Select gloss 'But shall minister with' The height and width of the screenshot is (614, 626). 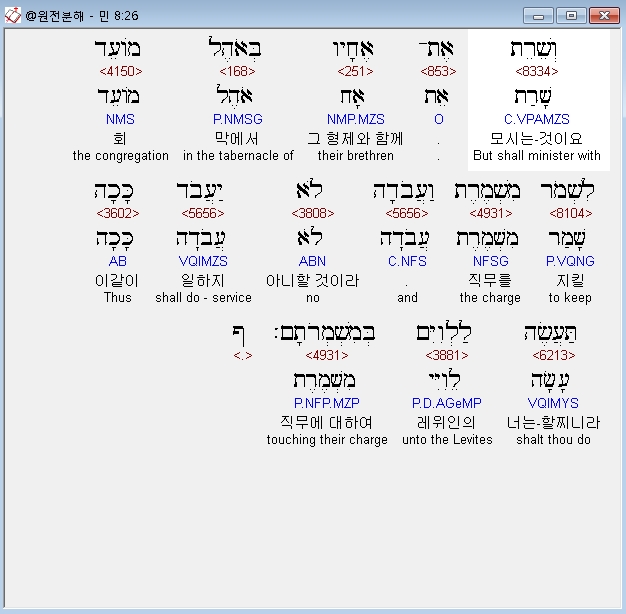coord(537,155)
